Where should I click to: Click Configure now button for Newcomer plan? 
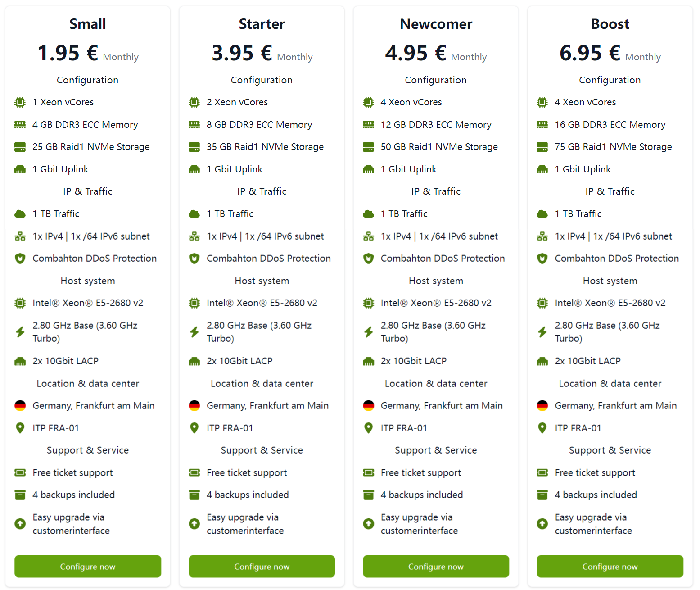point(436,566)
